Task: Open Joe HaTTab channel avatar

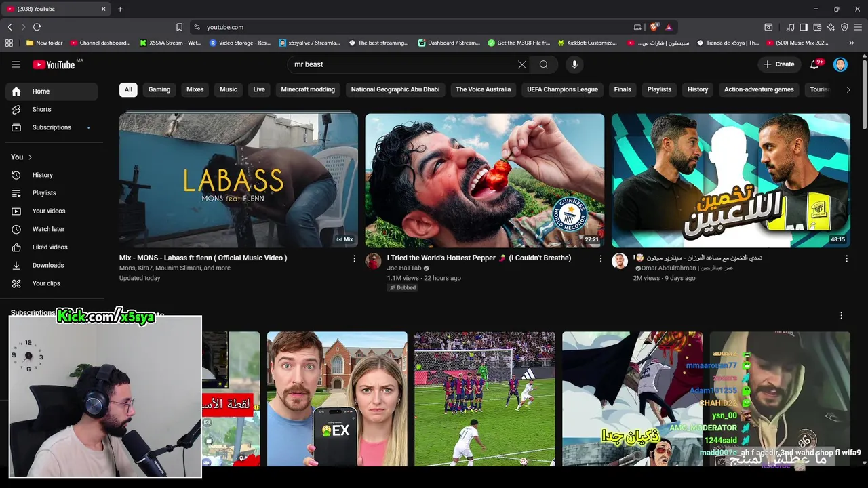Action: point(374,261)
